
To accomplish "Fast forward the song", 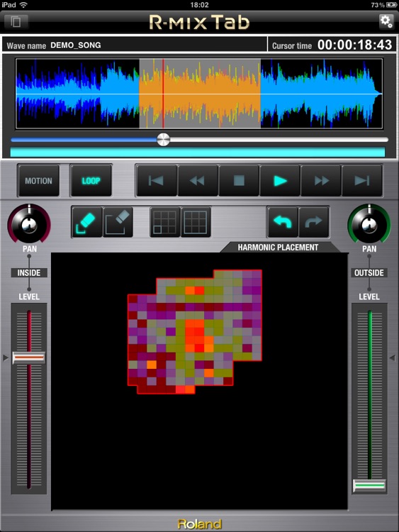I will 321,181.
